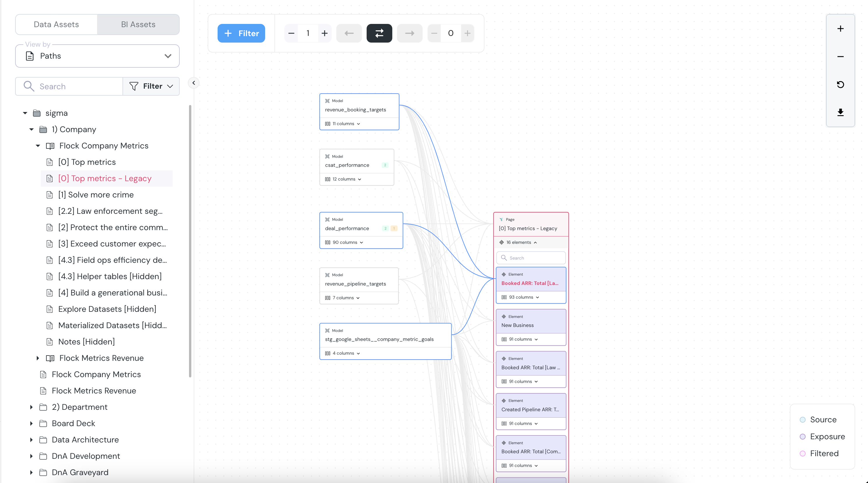This screenshot has width=868, height=483.
Task: Switch to the Data Assets tab
Action: pyautogui.click(x=56, y=24)
